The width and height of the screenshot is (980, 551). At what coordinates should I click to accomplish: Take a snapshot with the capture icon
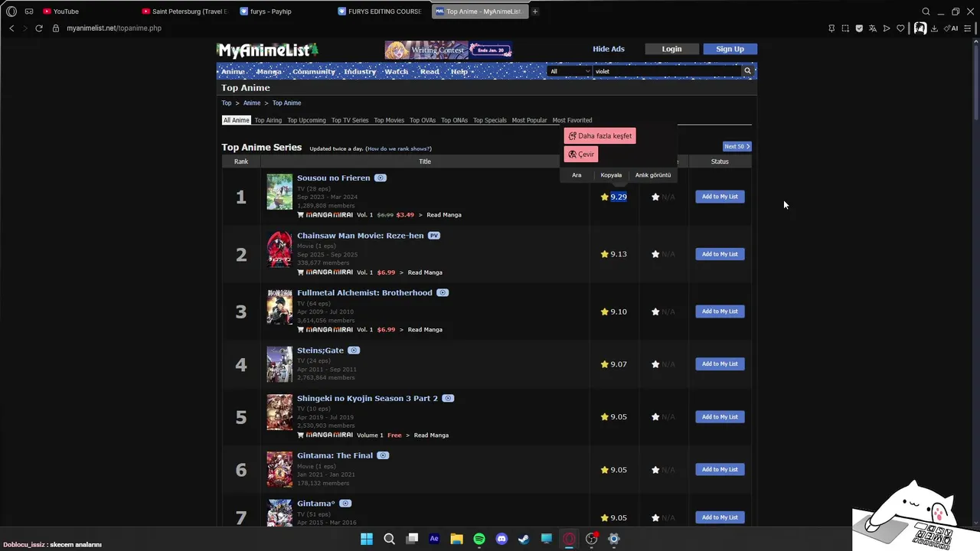pos(845,28)
